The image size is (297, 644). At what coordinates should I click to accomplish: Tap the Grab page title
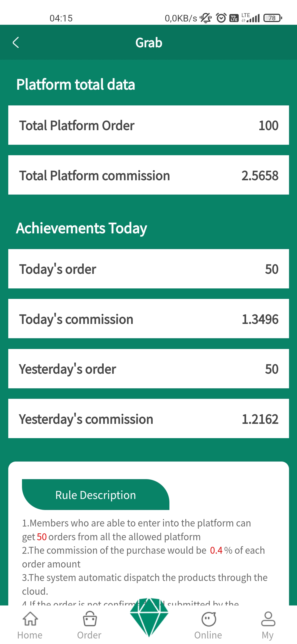(149, 43)
